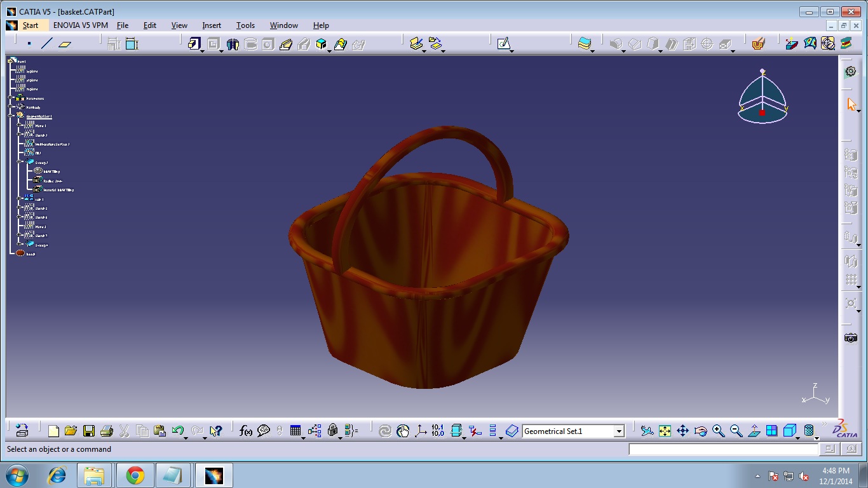Image resolution: width=868 pixels, height=488 pixels.
Task: Activate the Rotate view tool
Action: pyautogui.click(x=700, y=431)
